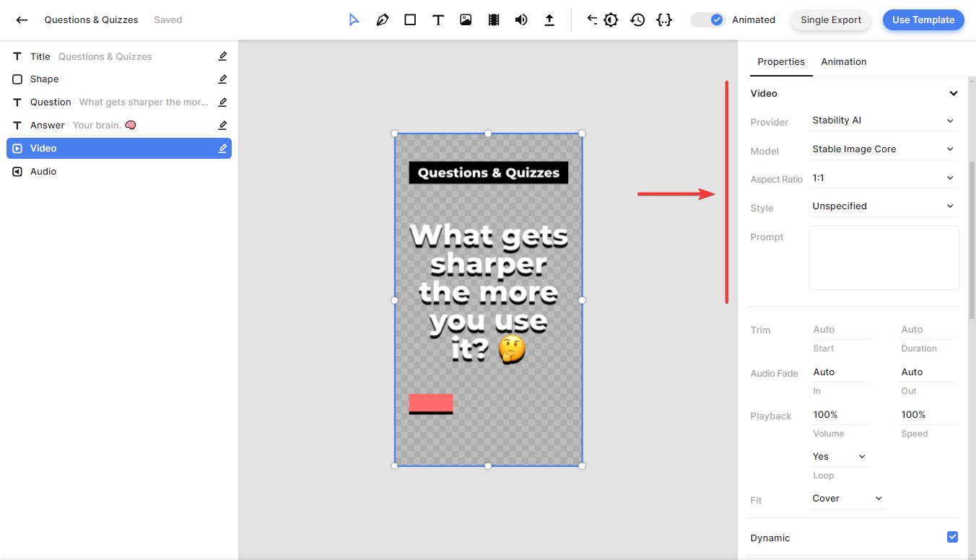The image size is (976, 560).
Task: Click the Single Export button
Action: [x=831, y=20]
